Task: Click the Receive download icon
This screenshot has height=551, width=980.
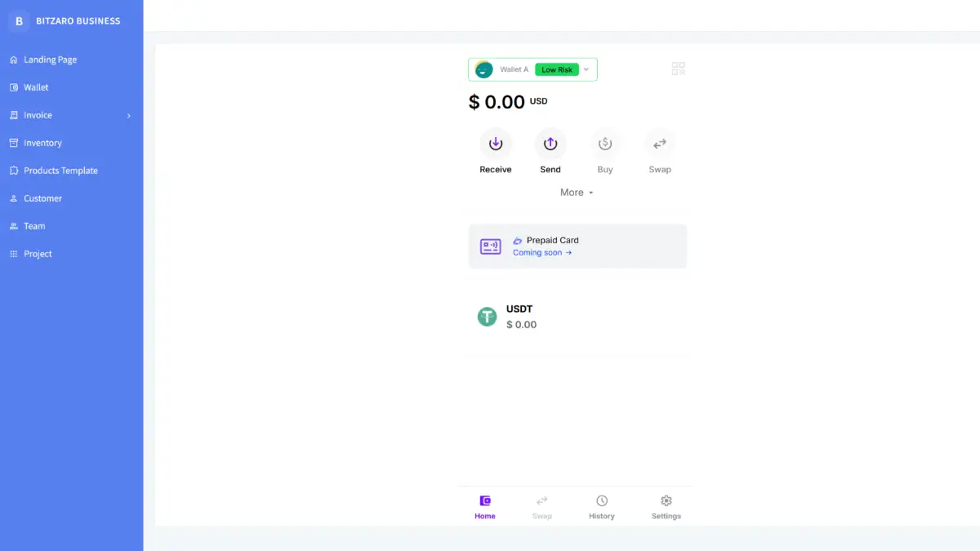Action: [496, 144]
